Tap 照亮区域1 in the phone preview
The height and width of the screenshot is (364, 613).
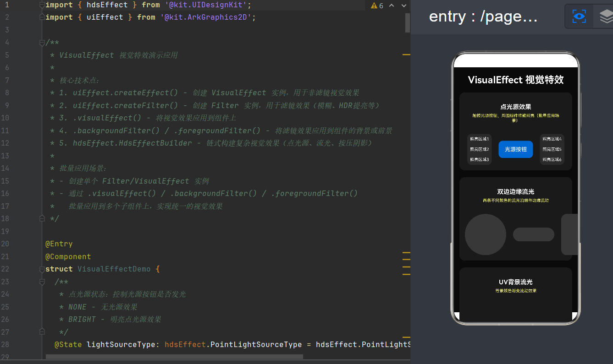[x=479, y=139]
